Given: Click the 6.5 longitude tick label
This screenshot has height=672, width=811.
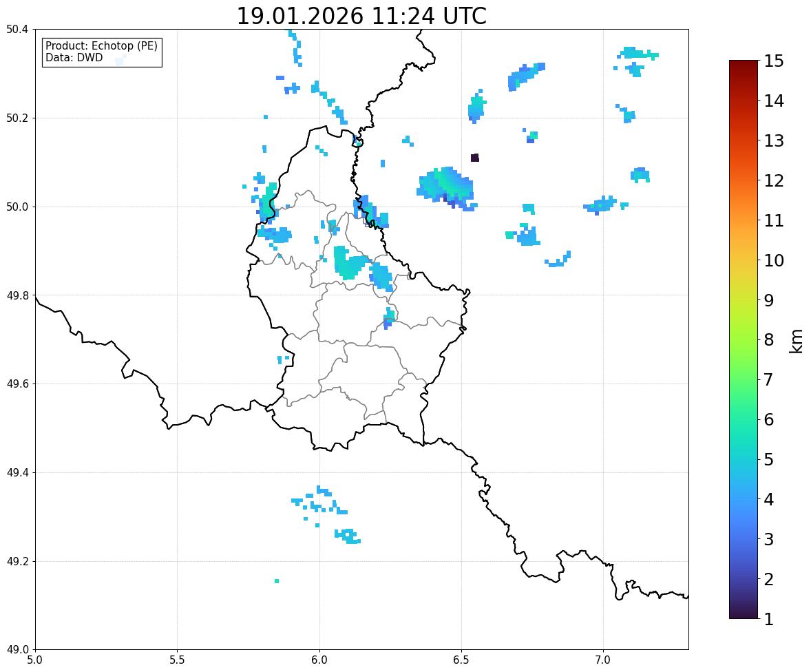Looking at the screenshot, I should [461, 660].
